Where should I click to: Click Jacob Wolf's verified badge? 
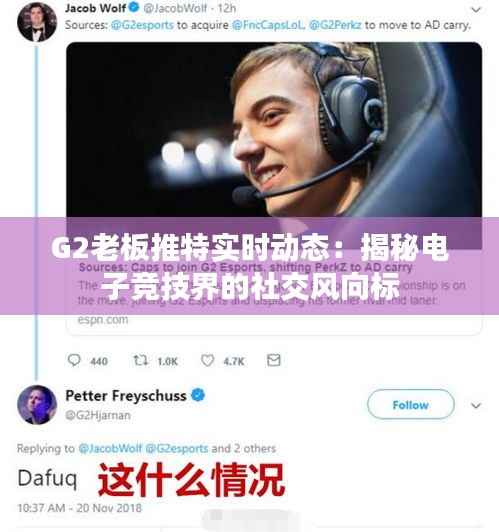point(134,7)
